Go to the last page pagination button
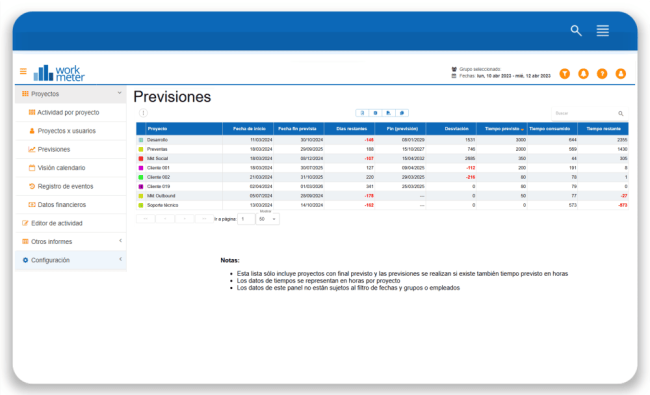Image resolution: width=650 pixels, height=395 pixels. [204, 219]
